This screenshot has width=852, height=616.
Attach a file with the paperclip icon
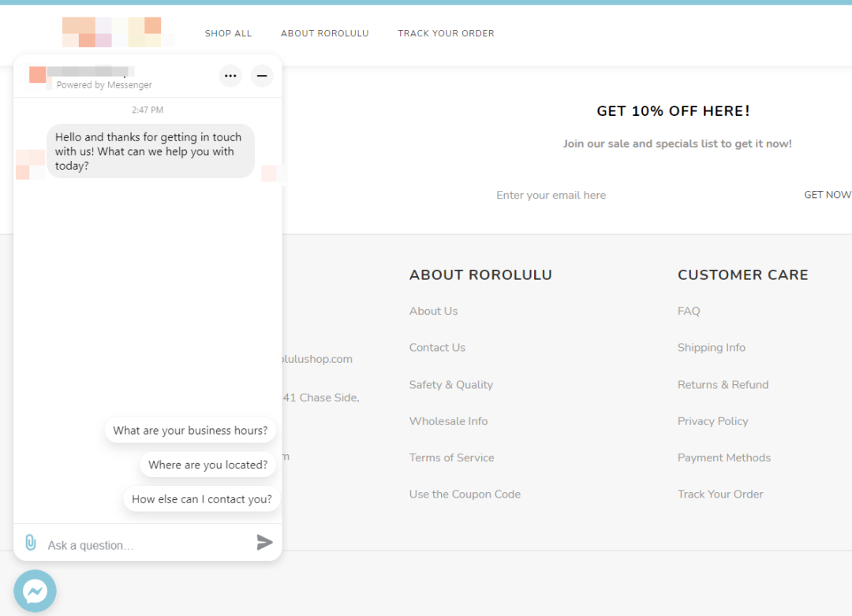31,542
